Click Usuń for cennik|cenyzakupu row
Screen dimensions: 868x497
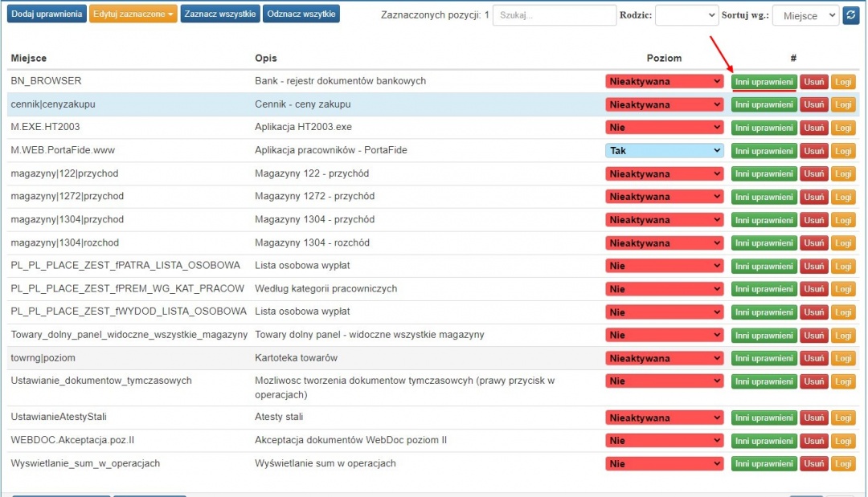813,104
